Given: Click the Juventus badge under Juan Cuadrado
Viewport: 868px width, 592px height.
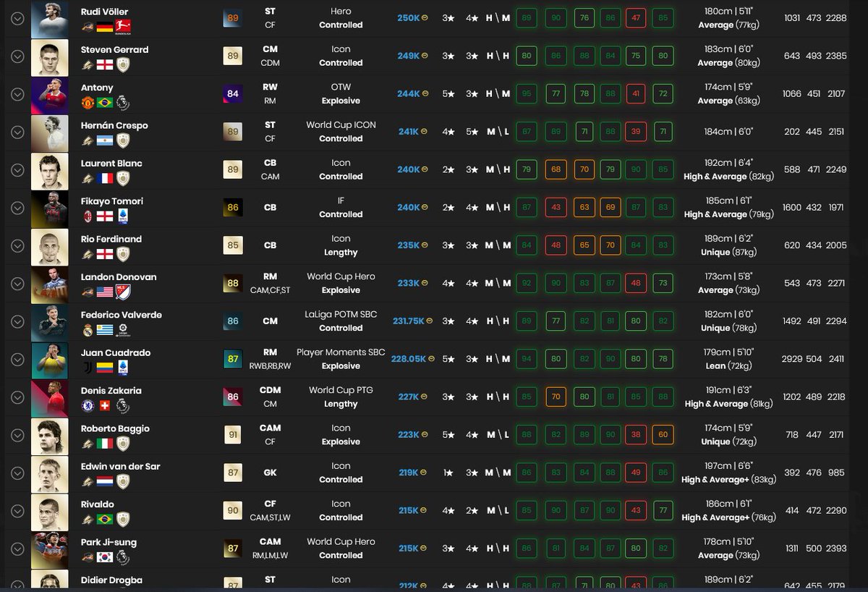Looking at the screenshot, I should 87,367.
